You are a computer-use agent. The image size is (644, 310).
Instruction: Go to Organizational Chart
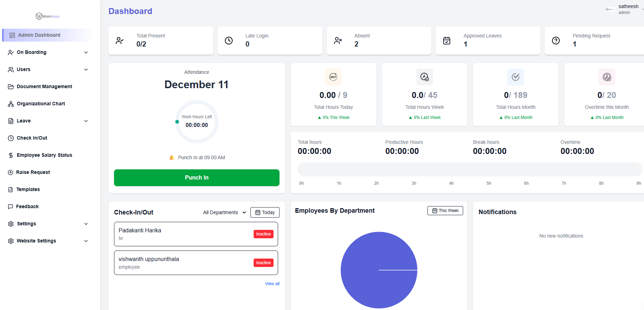coord(41,104)
